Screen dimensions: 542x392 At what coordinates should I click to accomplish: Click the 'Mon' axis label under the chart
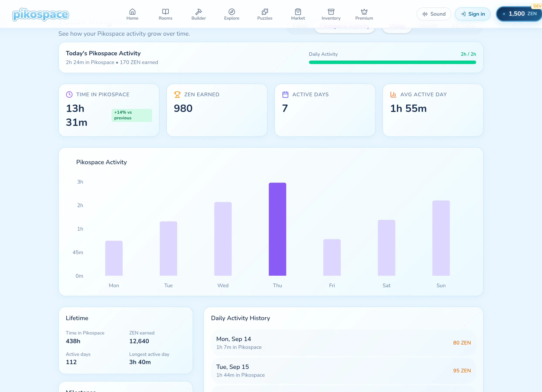coord(114,286)
